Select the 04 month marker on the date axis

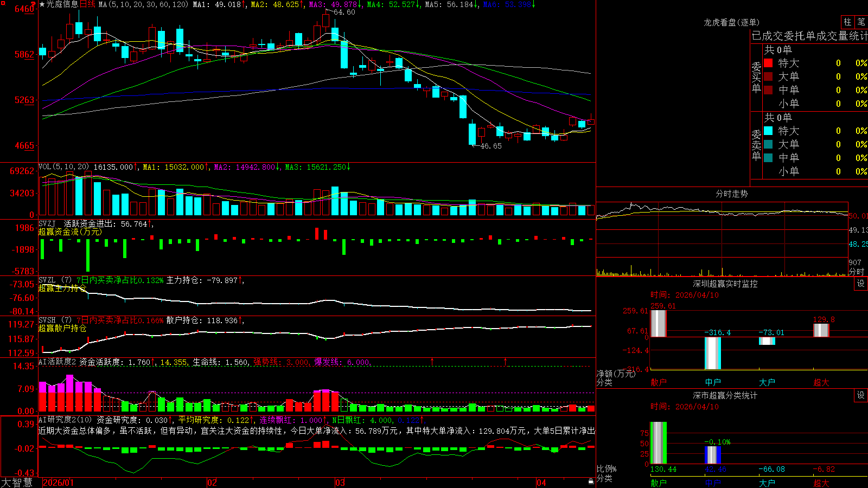[541, 483]
